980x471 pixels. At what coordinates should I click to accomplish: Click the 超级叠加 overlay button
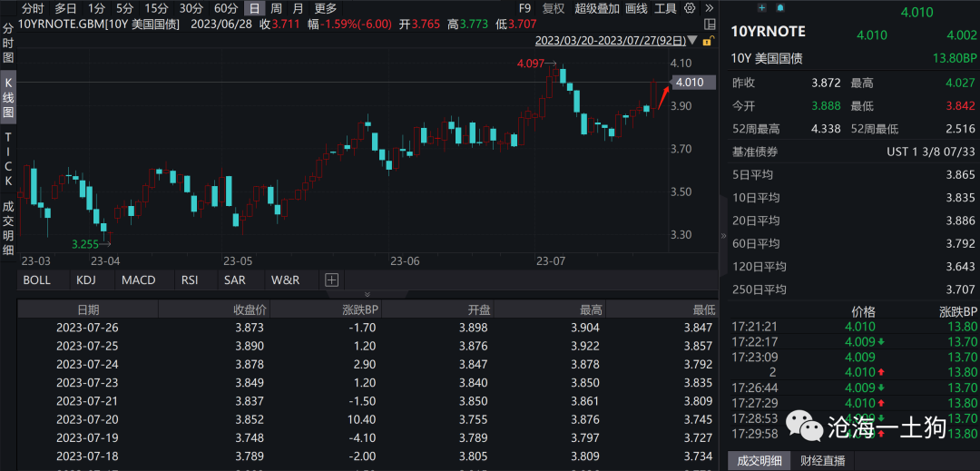tap(597, 8)
